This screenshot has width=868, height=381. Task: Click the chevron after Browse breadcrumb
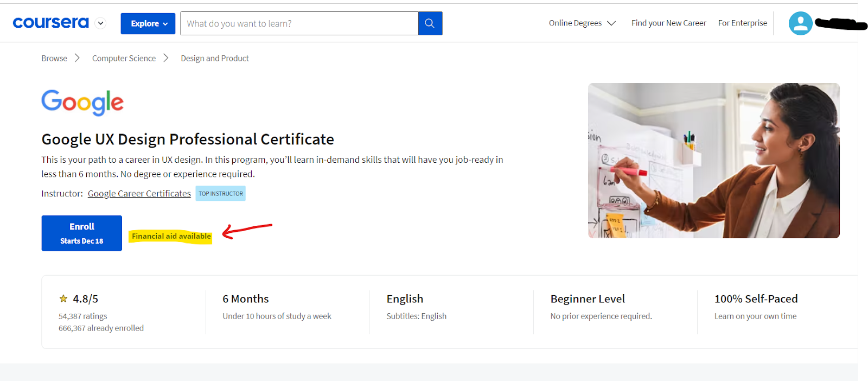(77, 58)
